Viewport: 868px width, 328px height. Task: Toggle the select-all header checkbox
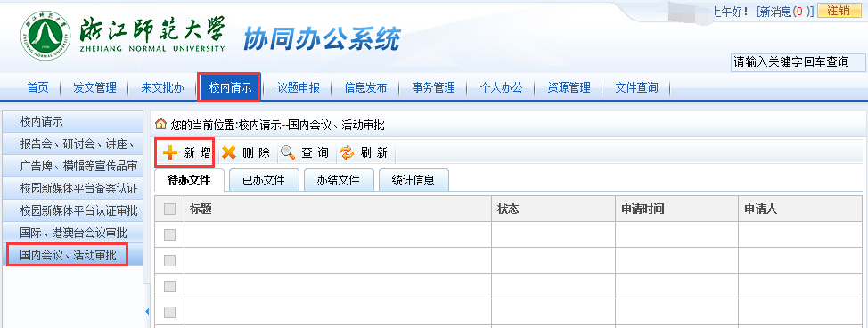point(170,209)
